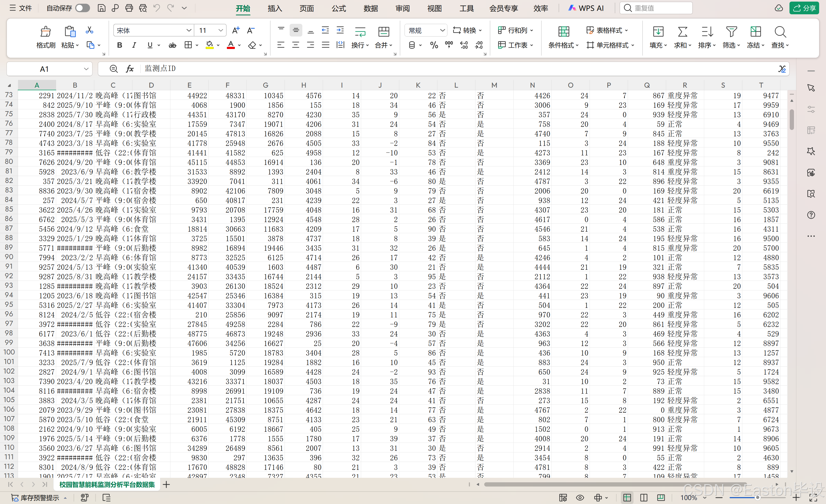
Task: Click the search box labeled 重复值
Action: [x=656, y=8]
